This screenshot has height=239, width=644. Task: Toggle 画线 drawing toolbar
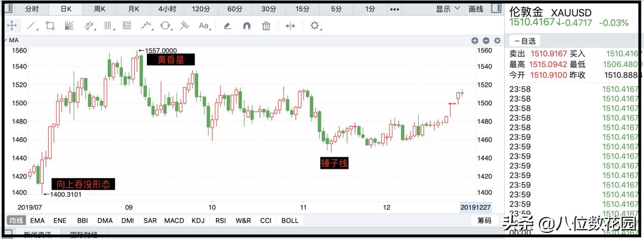(475, 9)
